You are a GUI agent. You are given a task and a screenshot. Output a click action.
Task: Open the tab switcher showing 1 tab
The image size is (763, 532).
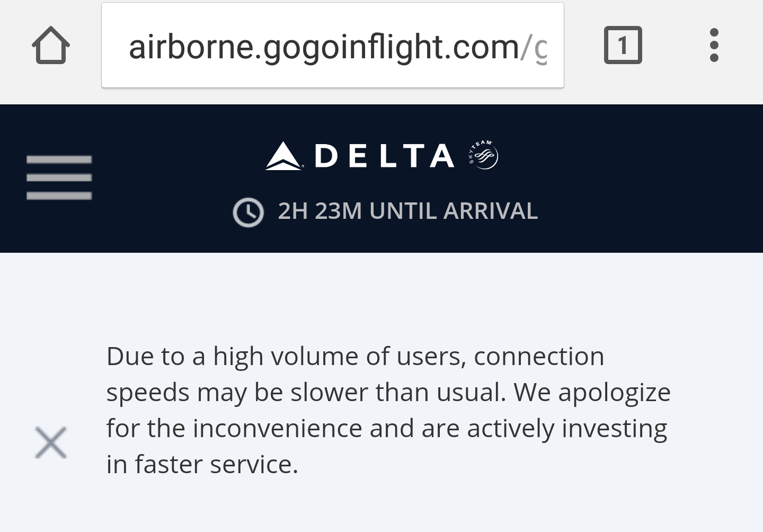tap(623, 46)
